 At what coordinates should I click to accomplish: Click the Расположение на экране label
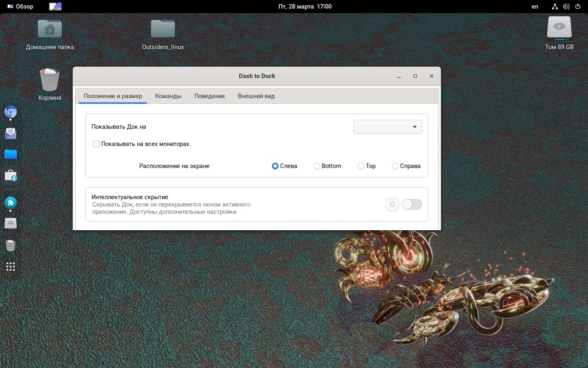(174, 166)
